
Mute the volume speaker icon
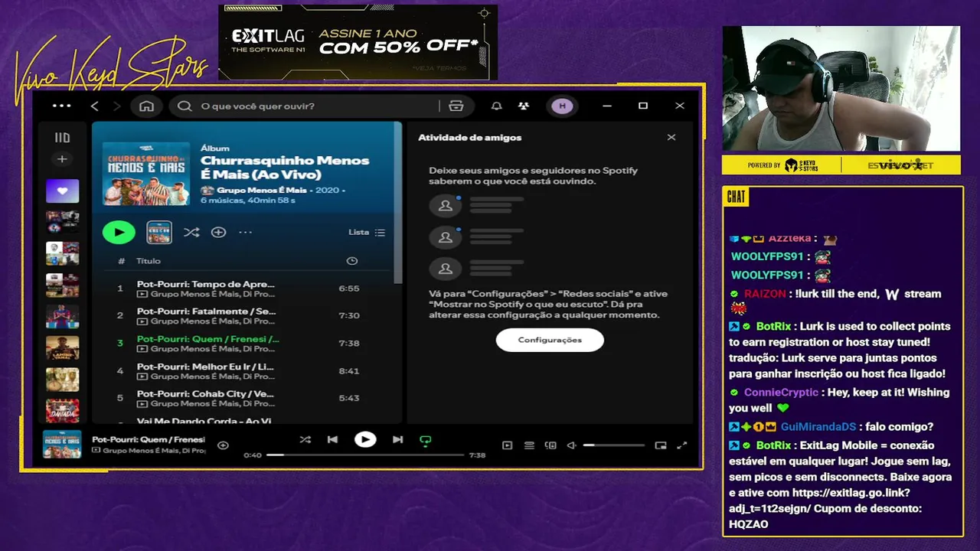pyautogui.click(x=571, y=445)
